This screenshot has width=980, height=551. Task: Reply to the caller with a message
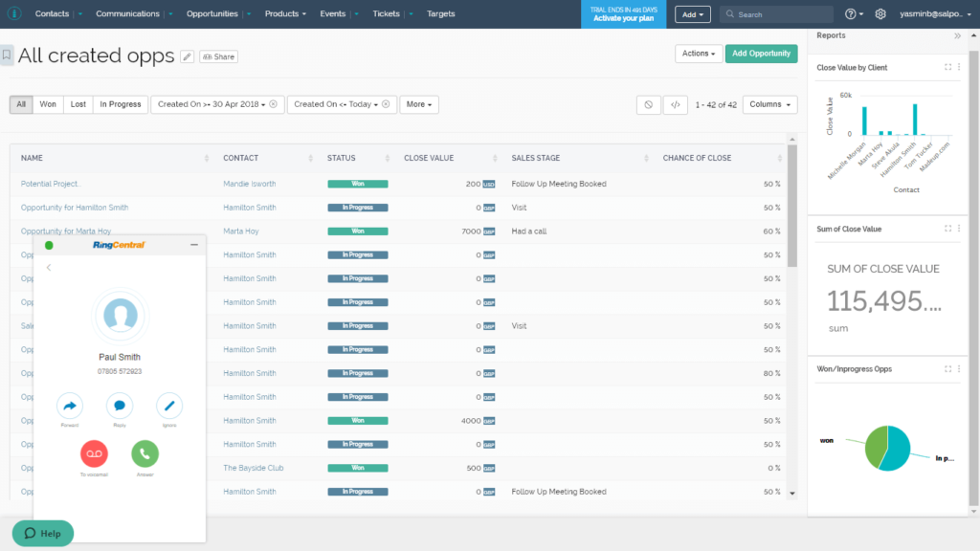(119, 405)
